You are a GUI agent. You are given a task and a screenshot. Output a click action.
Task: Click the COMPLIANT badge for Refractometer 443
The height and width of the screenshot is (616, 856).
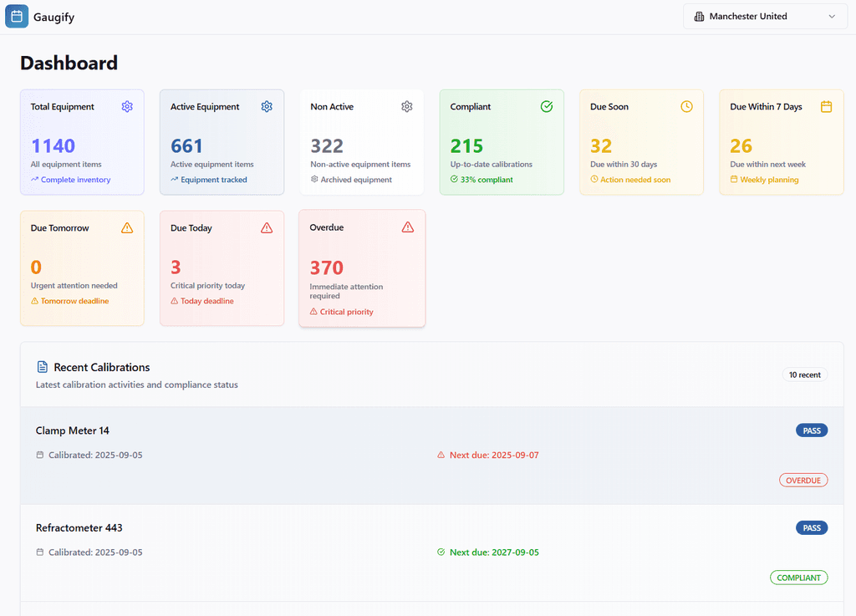pos(799,578)
